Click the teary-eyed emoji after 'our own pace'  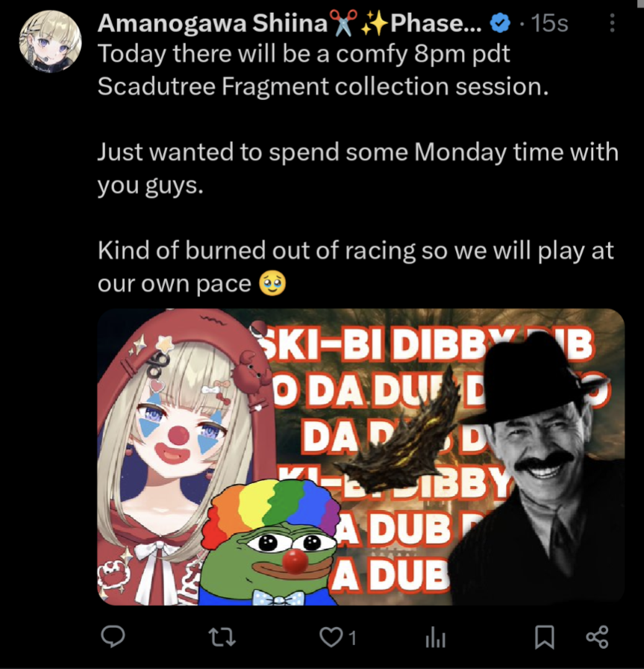coord(272,284)
